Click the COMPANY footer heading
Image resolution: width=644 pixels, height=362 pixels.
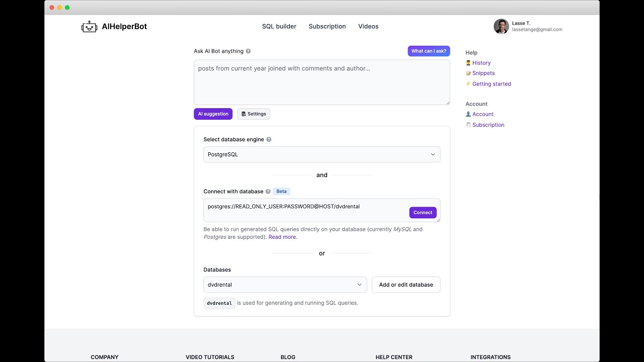(105, 357)
